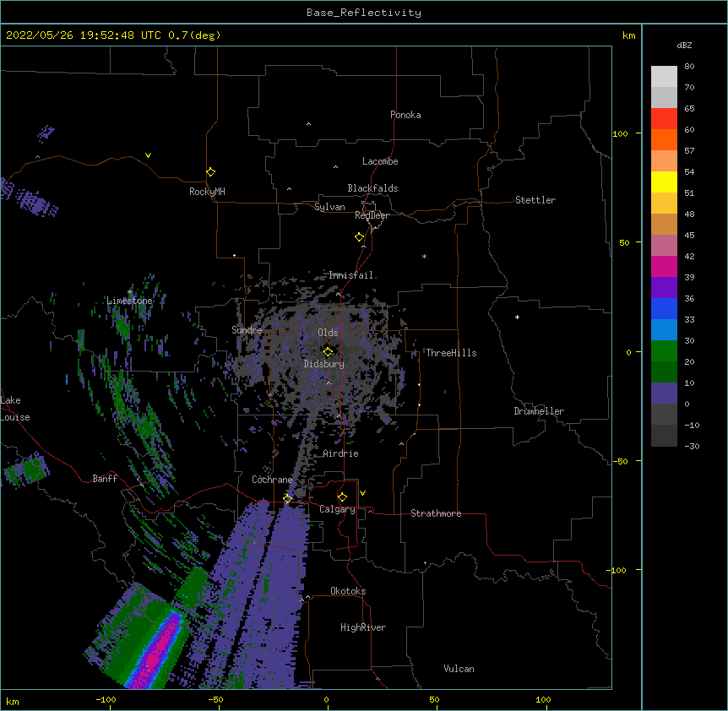The width and height of the screenshot is (728, 711).
Task: Select the RedDeer city label
Action: [x=372, y=215]
